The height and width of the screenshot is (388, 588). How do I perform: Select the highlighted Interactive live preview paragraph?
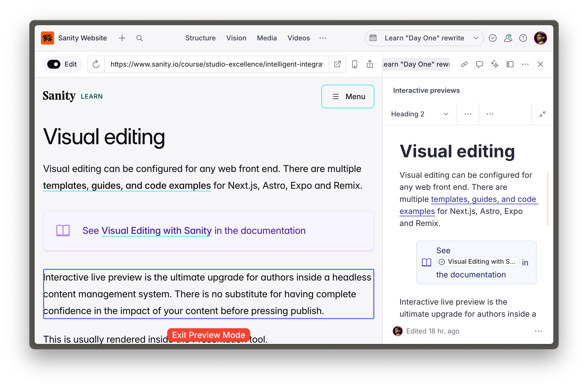point(209,294)
